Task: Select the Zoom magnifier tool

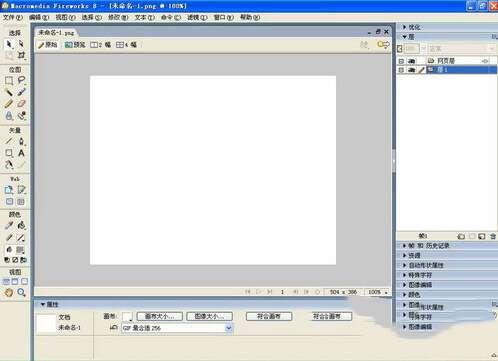Action: coord(21,293)
